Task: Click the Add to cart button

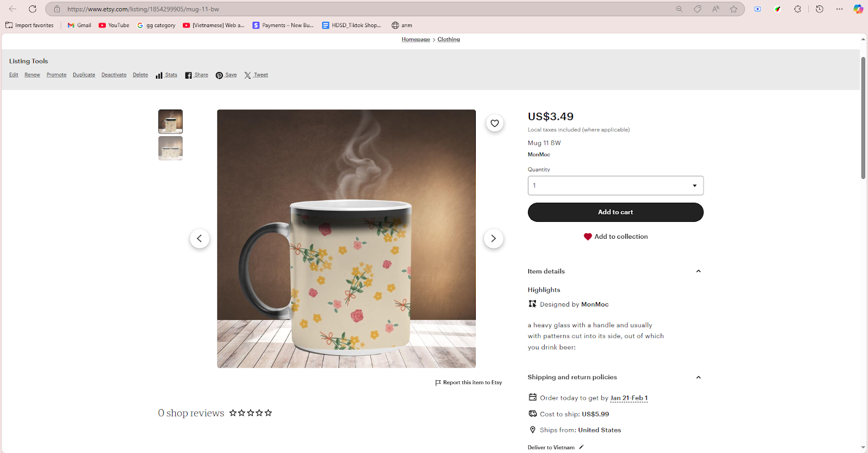Action: tap(615, 212)
